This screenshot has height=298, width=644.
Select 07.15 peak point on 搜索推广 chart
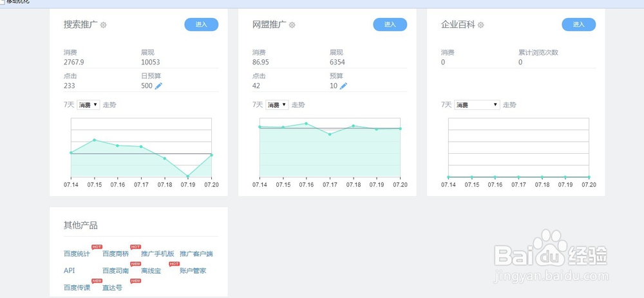pyautogui.click(x=95, y=140)
